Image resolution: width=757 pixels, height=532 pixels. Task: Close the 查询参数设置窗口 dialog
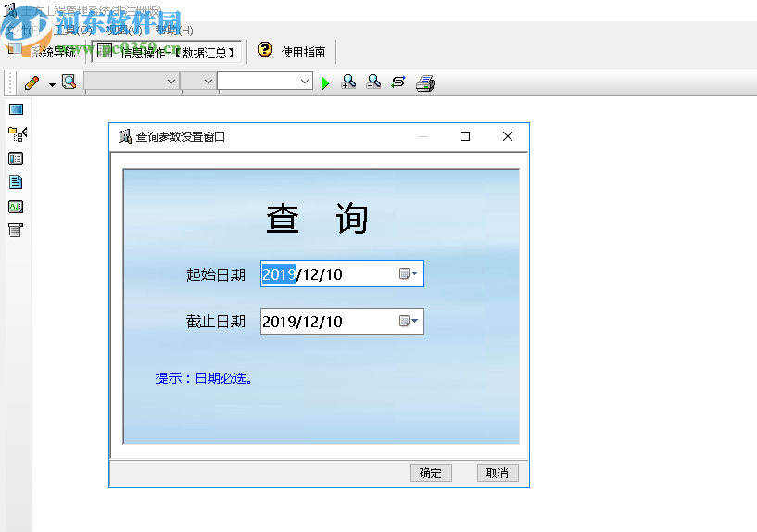(x=508, y=136)
